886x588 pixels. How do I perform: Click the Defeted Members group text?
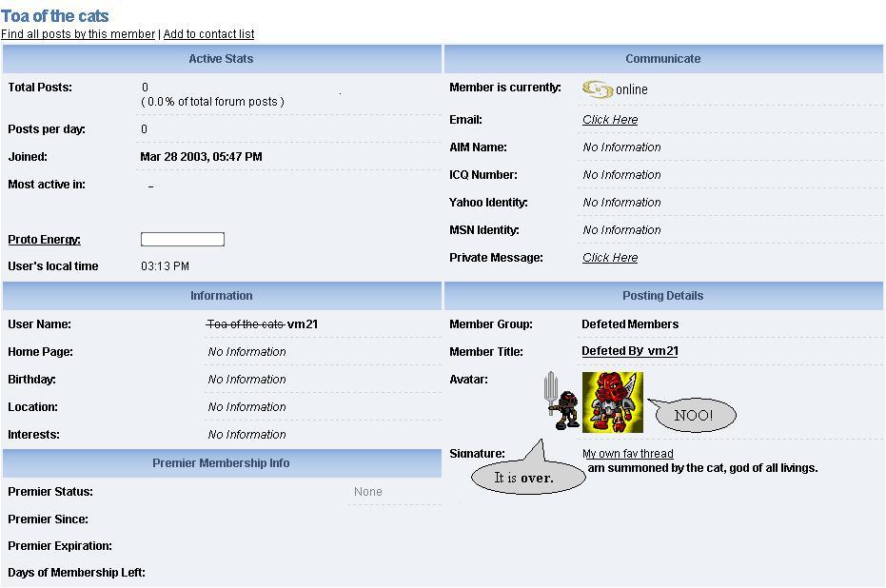tap(630, 324)
